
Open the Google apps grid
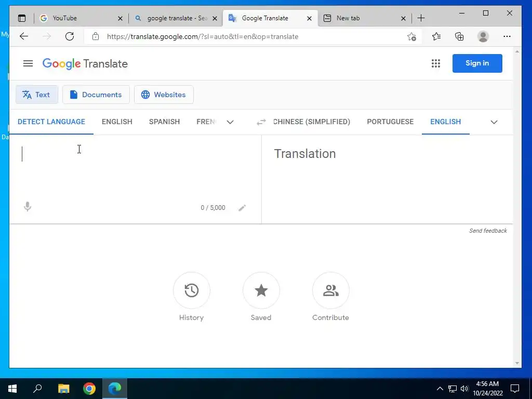pos(436,63)
